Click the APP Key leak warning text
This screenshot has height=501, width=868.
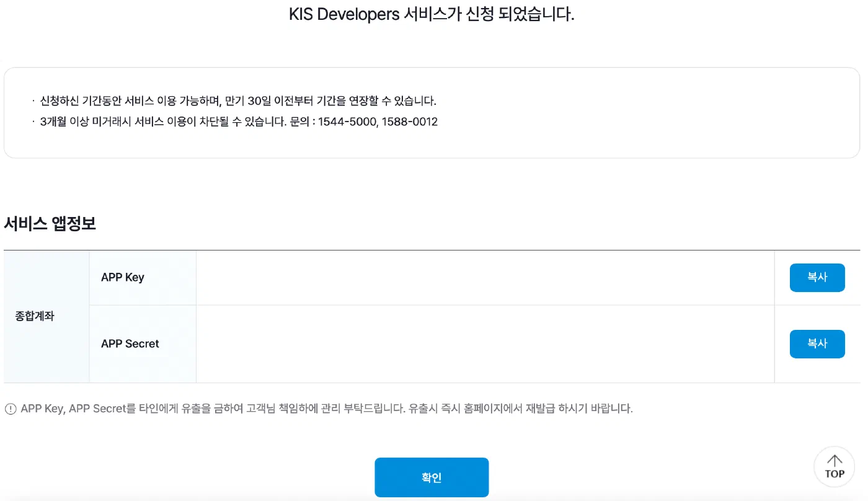[x=327, y=409]
